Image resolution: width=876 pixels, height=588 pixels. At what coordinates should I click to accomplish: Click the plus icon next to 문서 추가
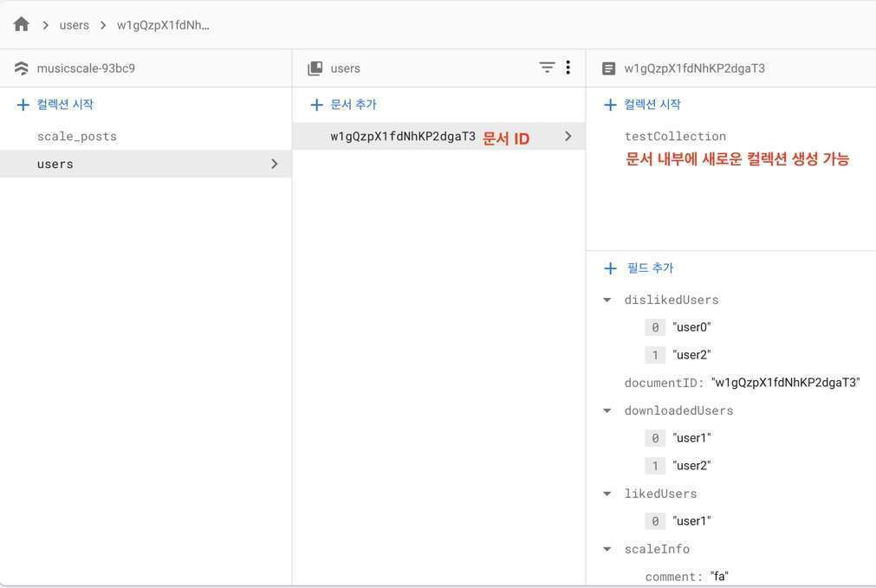pyautogui.click(x=316, y=105)
